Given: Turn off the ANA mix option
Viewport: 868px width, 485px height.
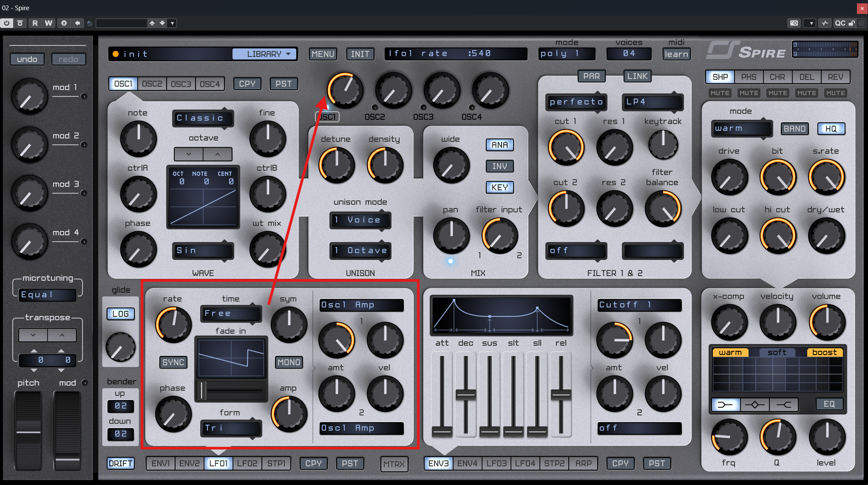Looking at the screenshot, I should (499, 145).
